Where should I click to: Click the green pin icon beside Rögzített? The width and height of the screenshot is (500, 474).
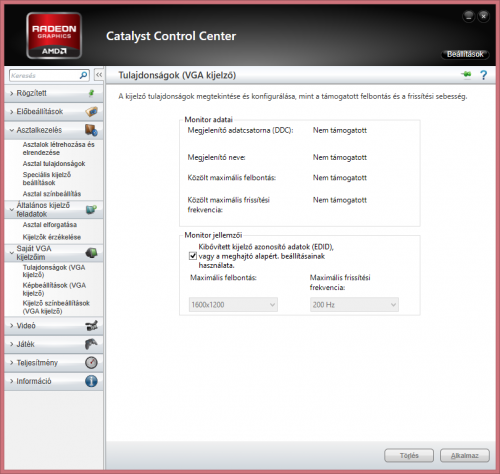tap(91, 93)
